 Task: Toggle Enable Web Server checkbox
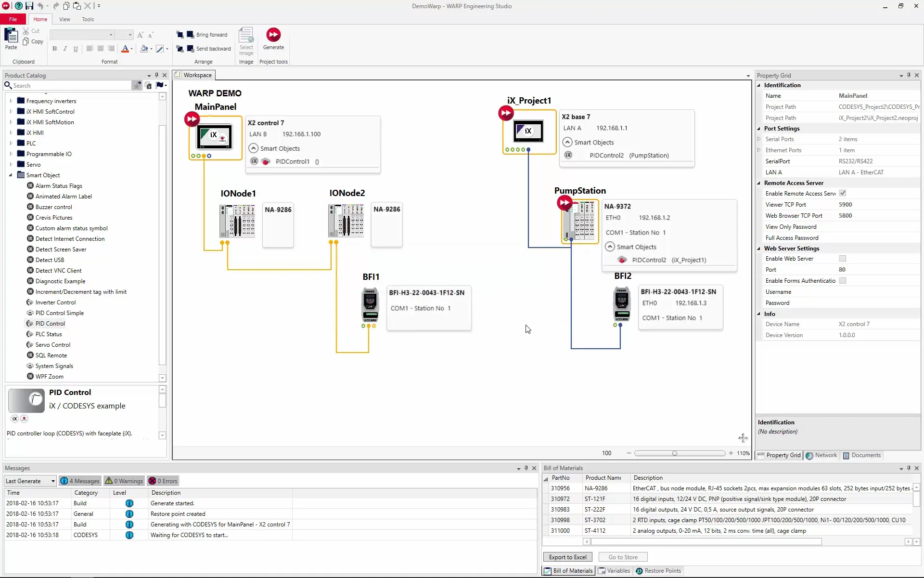coord(843,259)
